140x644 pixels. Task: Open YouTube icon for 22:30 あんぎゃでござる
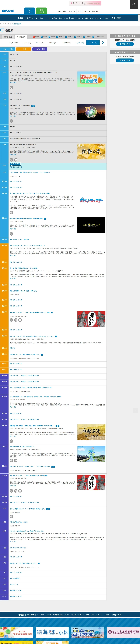tap(20, 491)
